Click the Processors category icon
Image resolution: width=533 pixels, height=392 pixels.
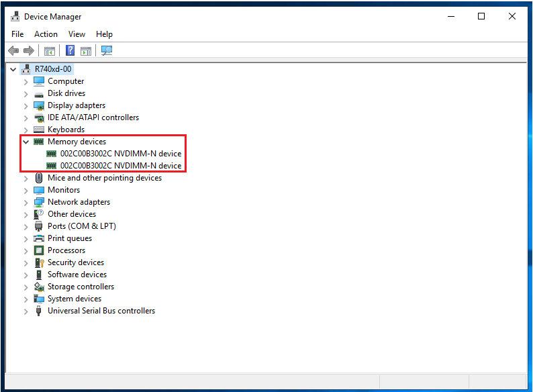(39, 250)
